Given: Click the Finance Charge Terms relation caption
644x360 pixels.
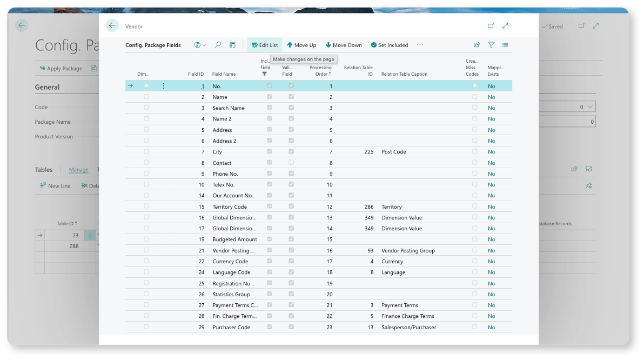Looking at the screenshot, I should [x=407, y=316].
